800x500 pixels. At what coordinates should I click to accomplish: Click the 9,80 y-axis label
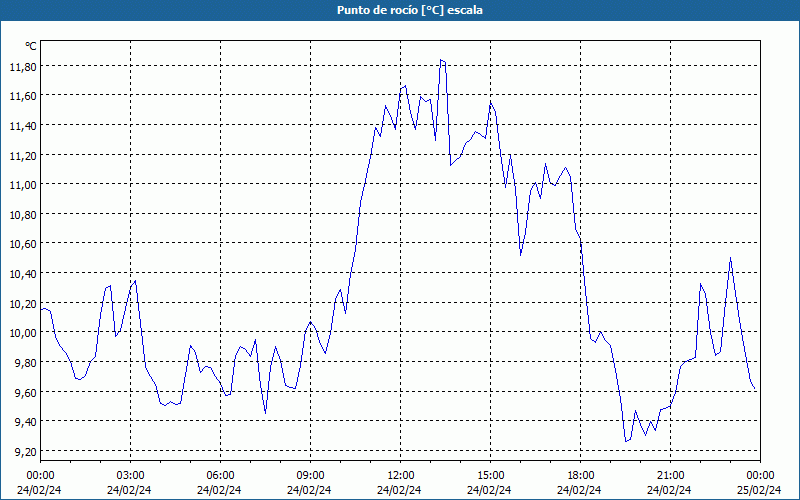click(x=26, y=362)
